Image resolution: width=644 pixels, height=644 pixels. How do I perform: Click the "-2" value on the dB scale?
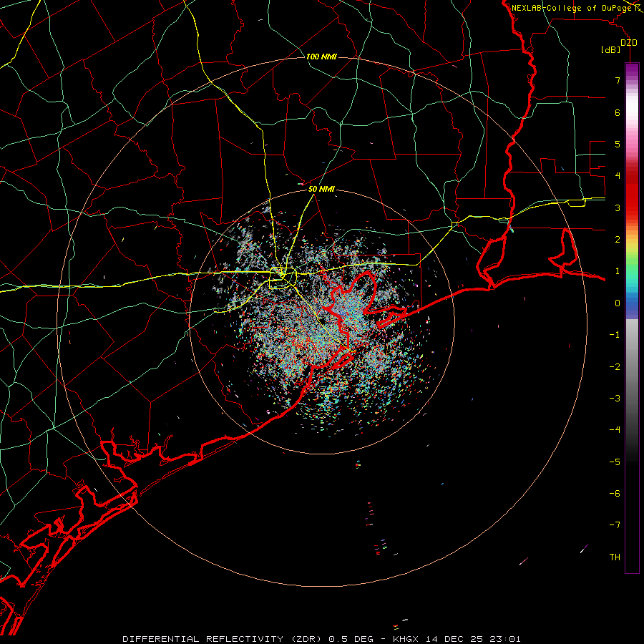click(615, 367)
